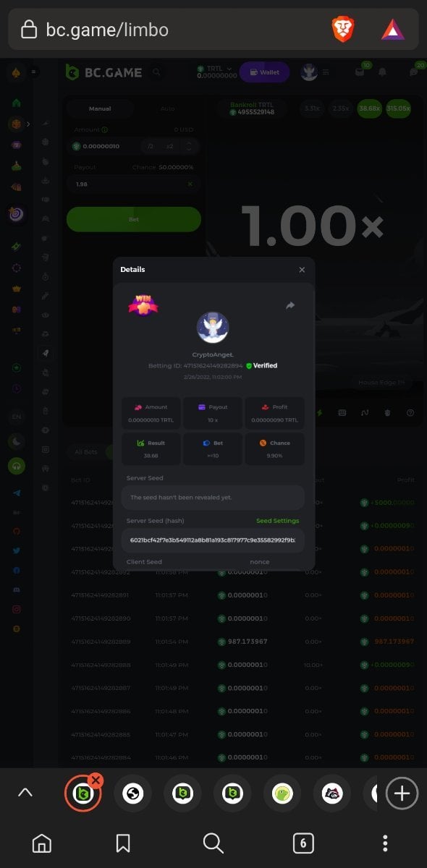The width and height of the screenshot is (427, 868).
Task: Expand tab strip with up chevron
Action: coord(25,793)
